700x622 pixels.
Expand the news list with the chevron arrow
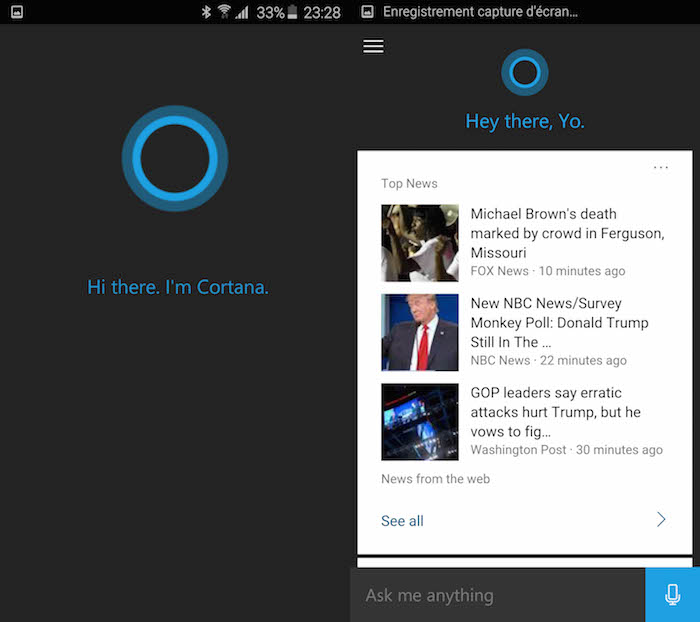(661, 520)
